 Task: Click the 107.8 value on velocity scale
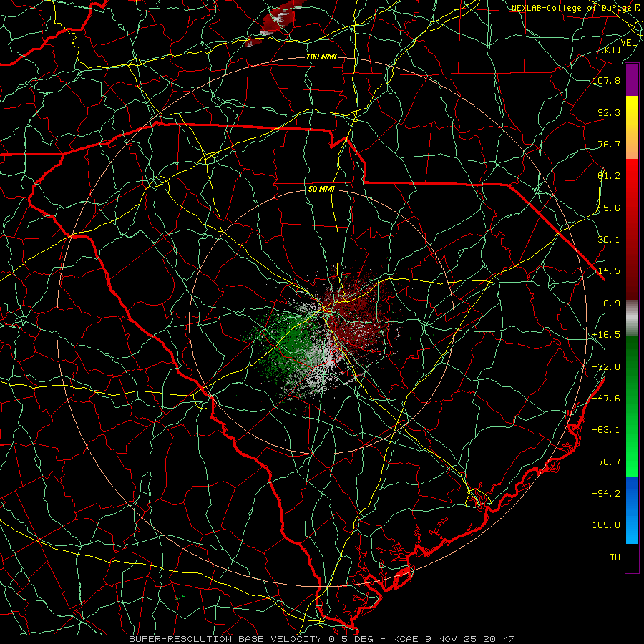click(606, 80)
